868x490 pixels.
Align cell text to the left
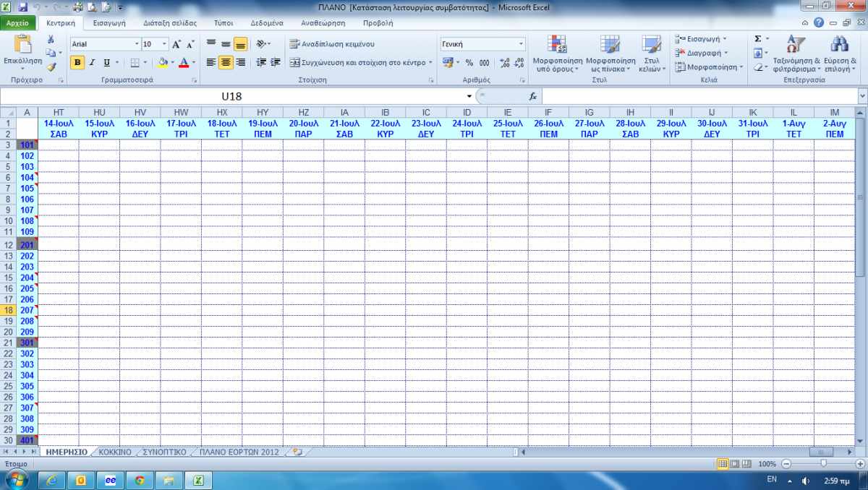211,62
